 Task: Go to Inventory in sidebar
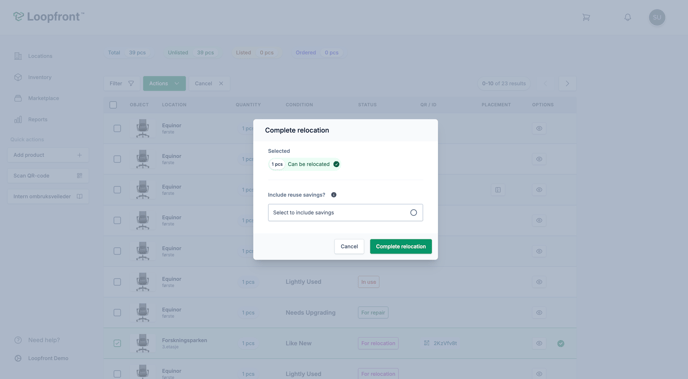click(x=39, y=77)
